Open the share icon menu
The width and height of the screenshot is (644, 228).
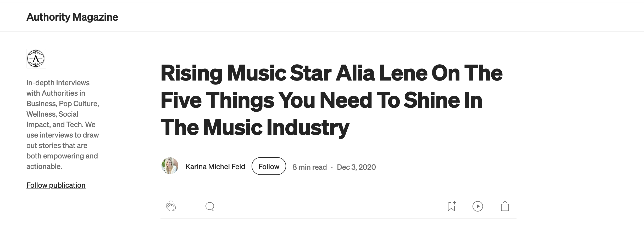click(505, 206)
